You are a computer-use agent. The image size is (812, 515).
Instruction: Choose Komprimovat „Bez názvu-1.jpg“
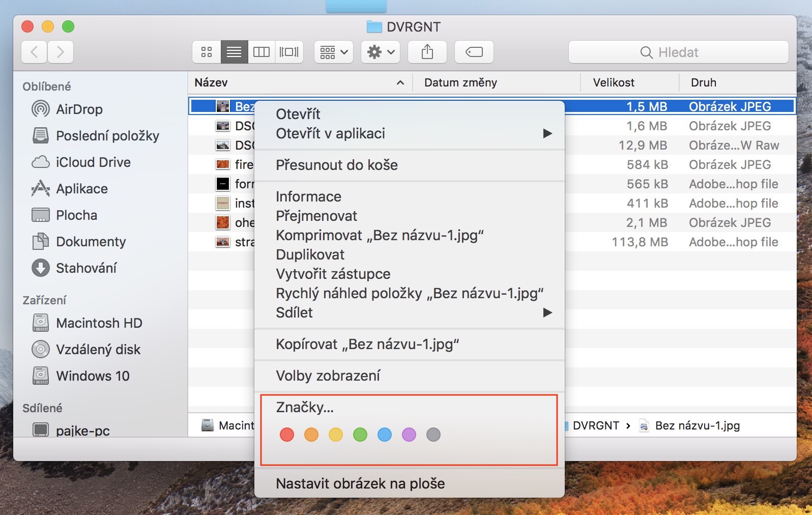tap(410, 235)
